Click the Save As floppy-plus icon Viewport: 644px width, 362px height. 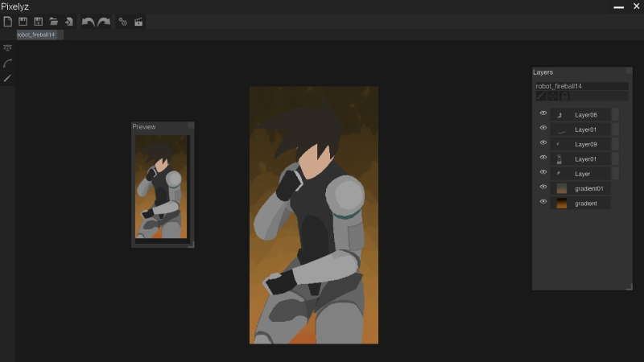[38, 22]
